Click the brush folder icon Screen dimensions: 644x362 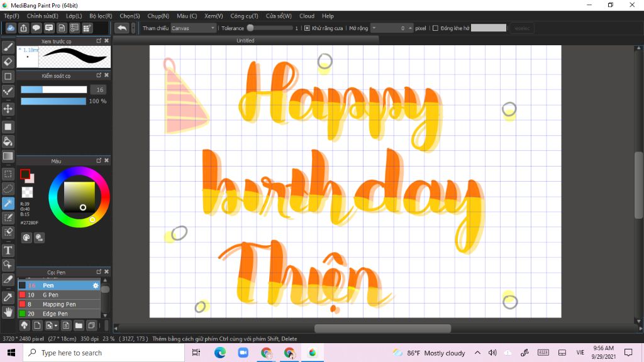(79, 326)
